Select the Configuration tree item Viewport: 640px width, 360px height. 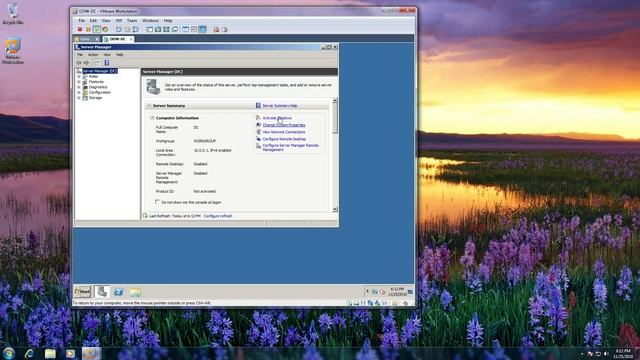tap(100, 92)
